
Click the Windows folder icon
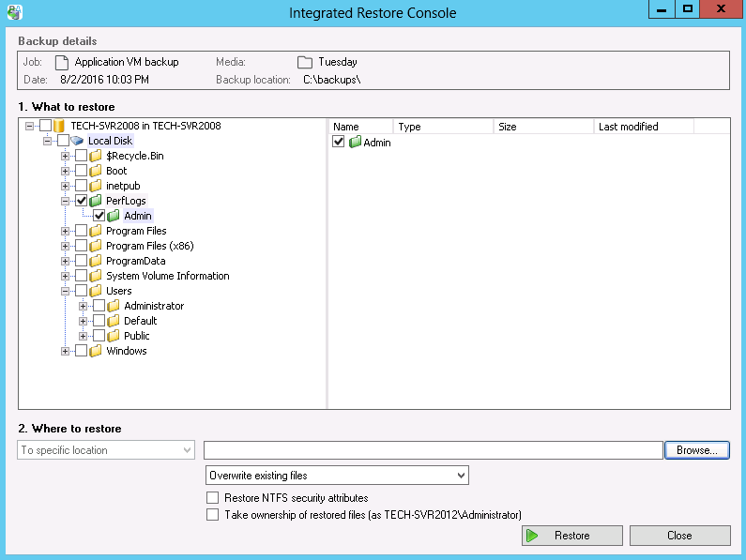click(x=96, y=351)
